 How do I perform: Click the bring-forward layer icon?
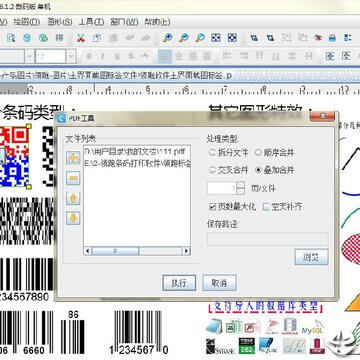click(x=254, y=38)
